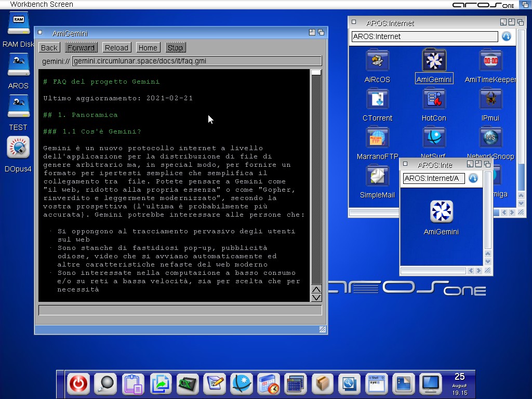Screen dimensions: 532x399
Task: Click the AROS:Internet path field
Action: coord(424,36)
